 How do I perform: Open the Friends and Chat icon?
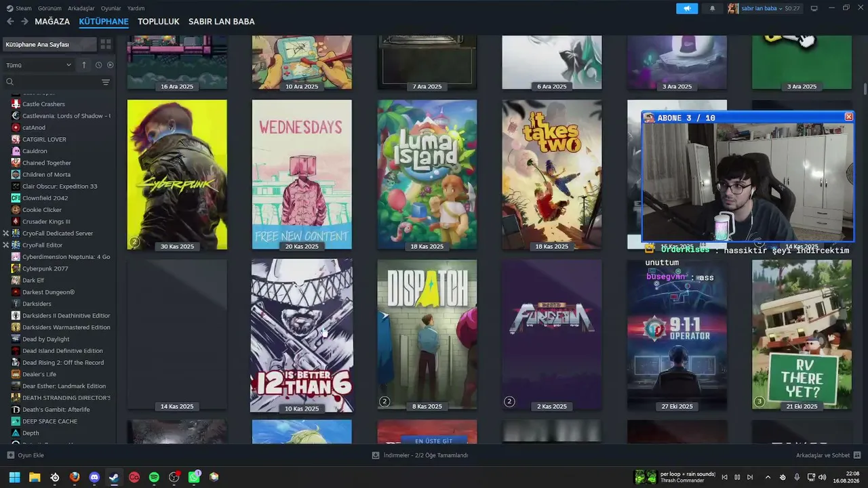[x=857, y=455]
